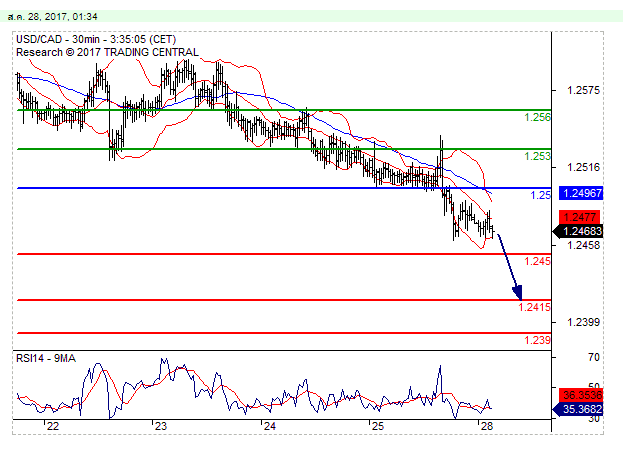
Task: Click the date label 24 on time axis
Action: (270, 426)
